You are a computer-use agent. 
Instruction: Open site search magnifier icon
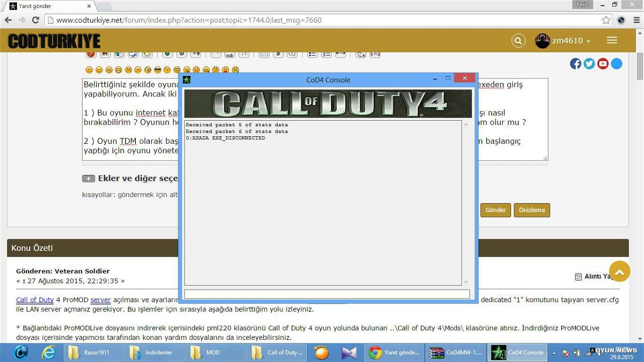[518, 41]
